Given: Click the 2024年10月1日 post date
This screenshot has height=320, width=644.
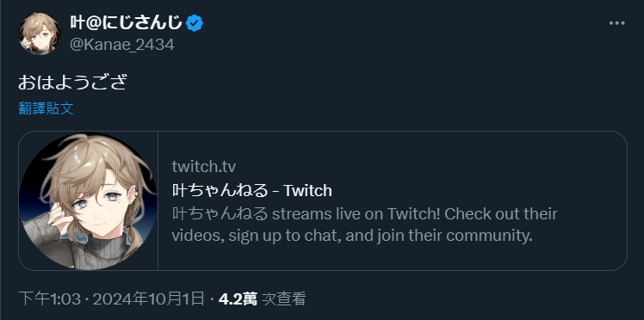Looking at the screenshot, I should (148, 299).
